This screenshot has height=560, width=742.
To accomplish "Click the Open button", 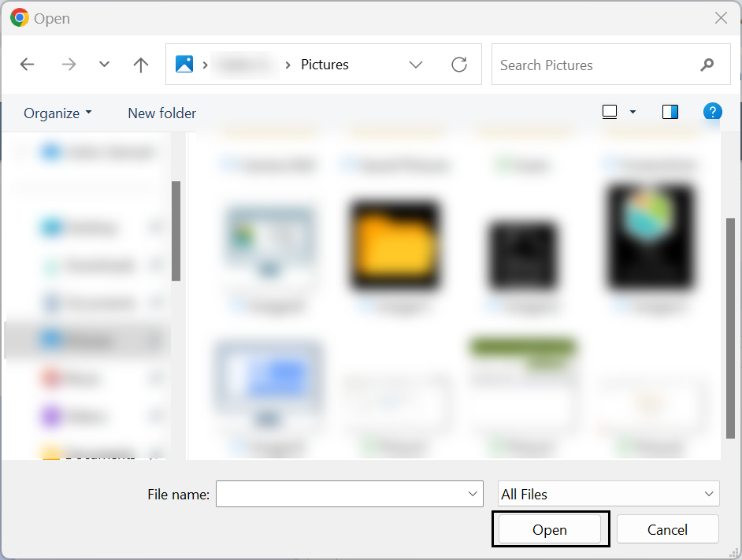I will coord(550,529).
